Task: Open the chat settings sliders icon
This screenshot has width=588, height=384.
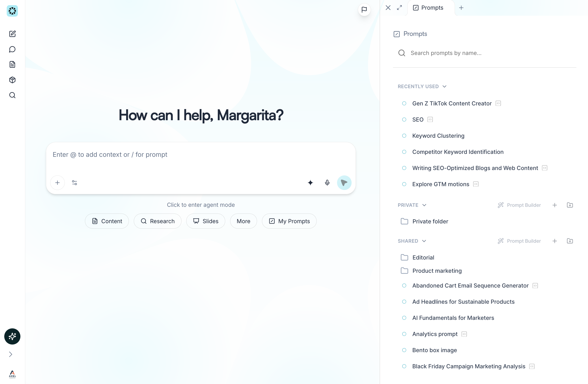Action: pyautogui.click(x=74, y=183)
